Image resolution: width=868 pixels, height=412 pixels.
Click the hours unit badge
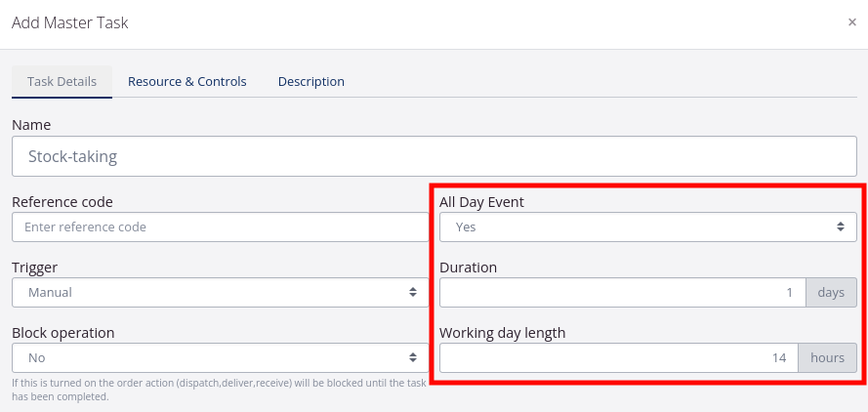coord(827,358)
